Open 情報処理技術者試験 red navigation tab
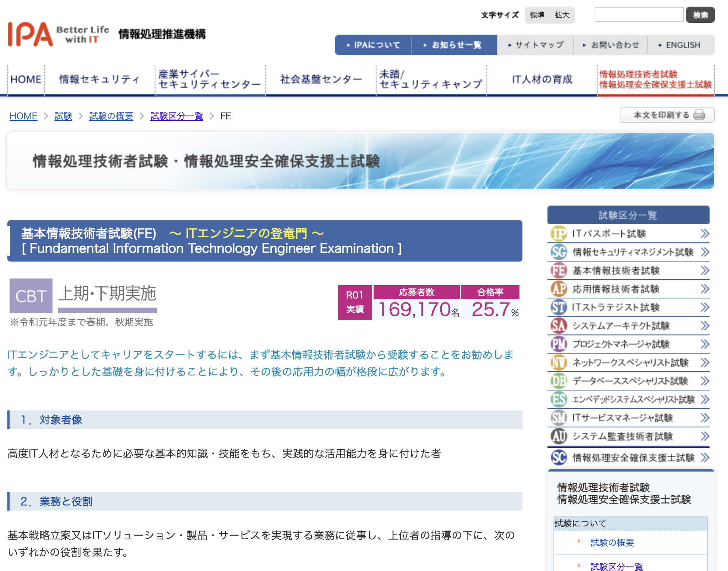 coord(655,80)
